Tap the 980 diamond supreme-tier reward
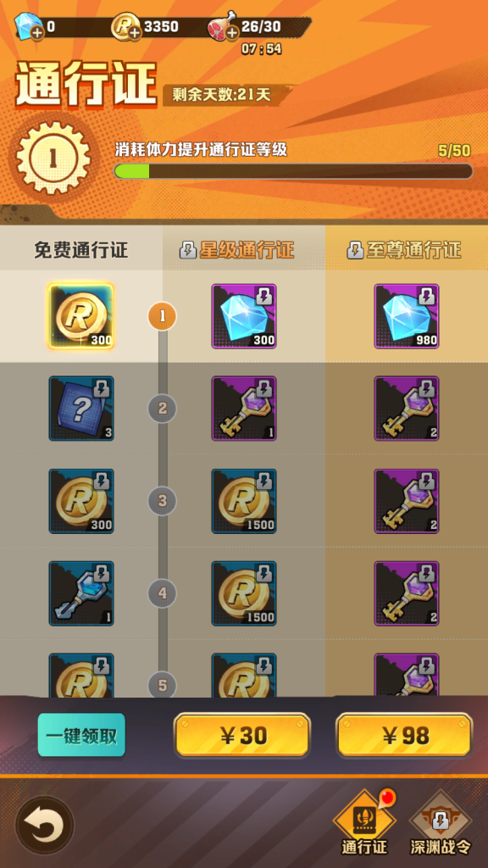The height and width of the screenshot is (868, 488). point(407,316)
